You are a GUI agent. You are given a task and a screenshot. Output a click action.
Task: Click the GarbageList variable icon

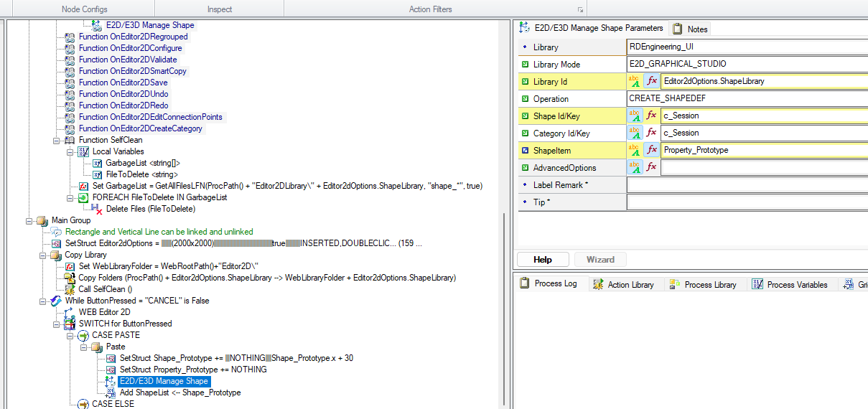click(98, 163)
